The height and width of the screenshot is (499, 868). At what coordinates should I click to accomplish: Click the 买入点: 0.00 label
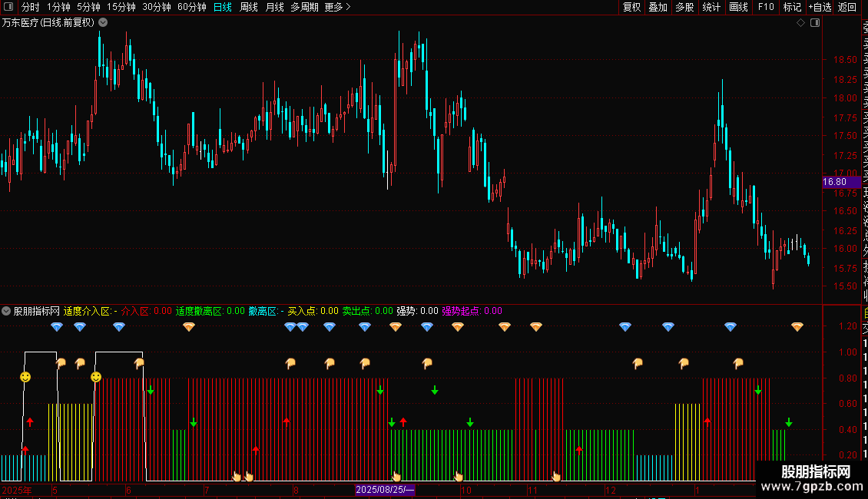pos(313,311)
